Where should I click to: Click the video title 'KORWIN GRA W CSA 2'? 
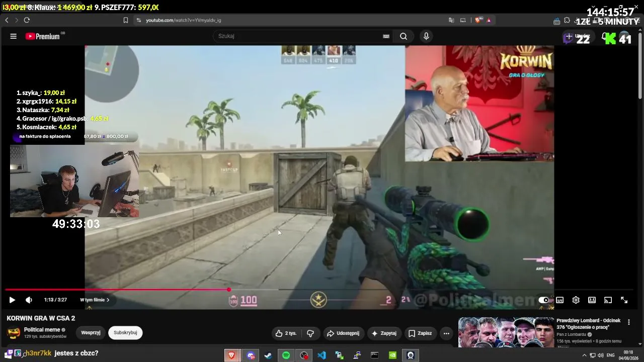tap(41, 318)
